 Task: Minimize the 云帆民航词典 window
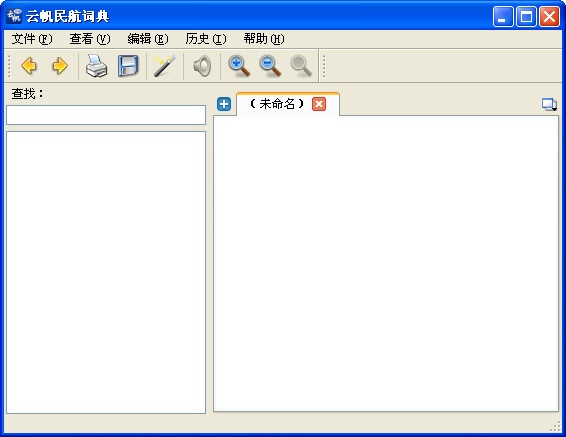click(x=503, y=16)
